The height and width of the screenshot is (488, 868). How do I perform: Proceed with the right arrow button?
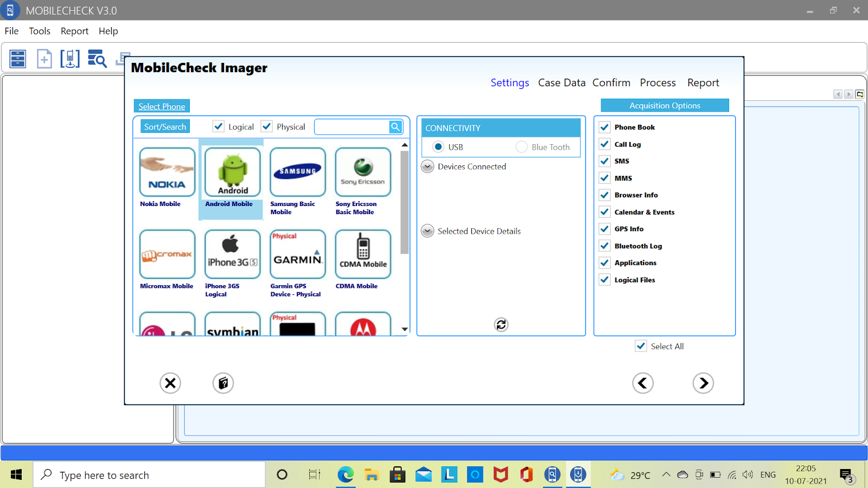pos(703,383)
